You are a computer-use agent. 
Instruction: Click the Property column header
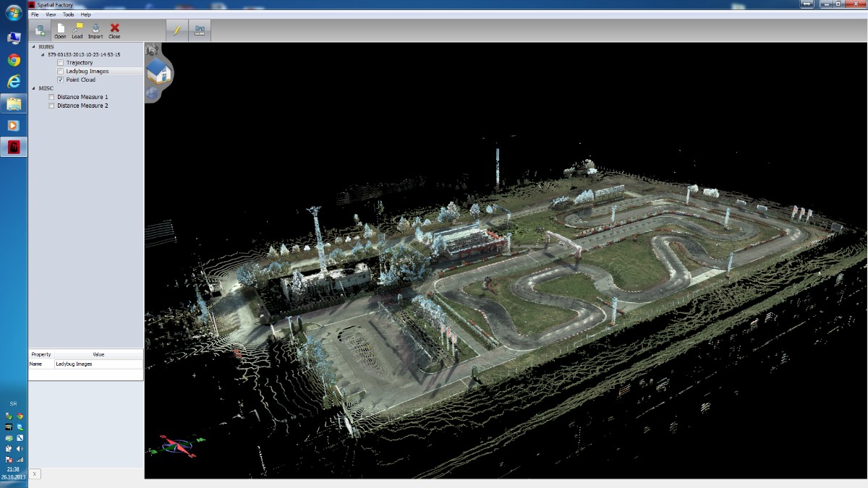pos(41,354)
